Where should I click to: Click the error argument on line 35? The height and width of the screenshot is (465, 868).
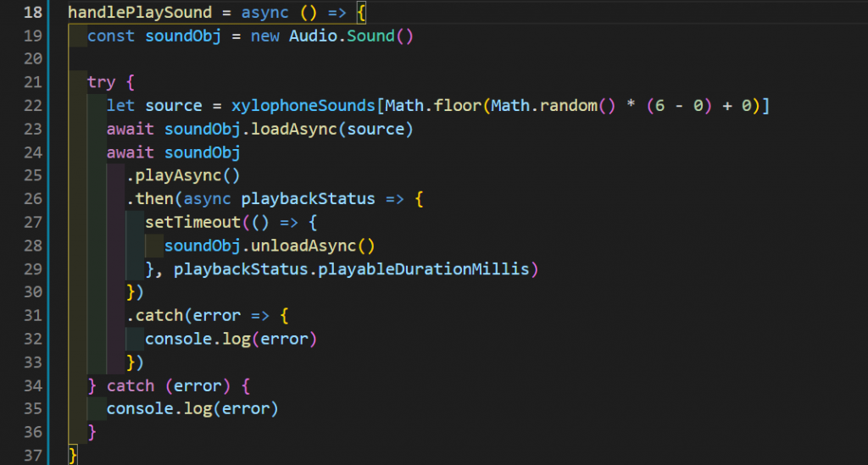point(246,409)
